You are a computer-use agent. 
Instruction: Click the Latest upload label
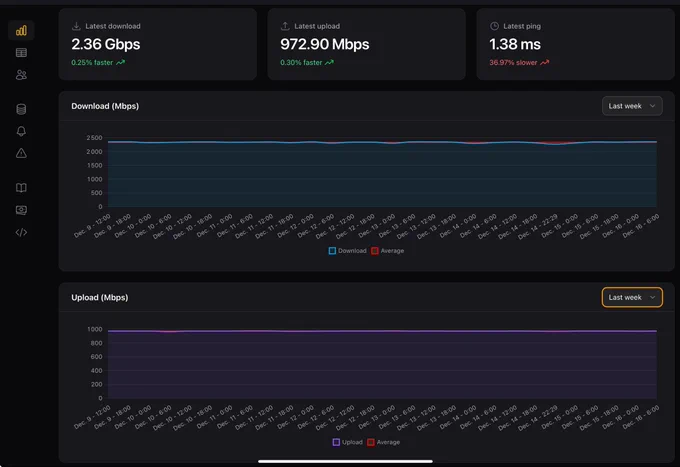point(317,26)
